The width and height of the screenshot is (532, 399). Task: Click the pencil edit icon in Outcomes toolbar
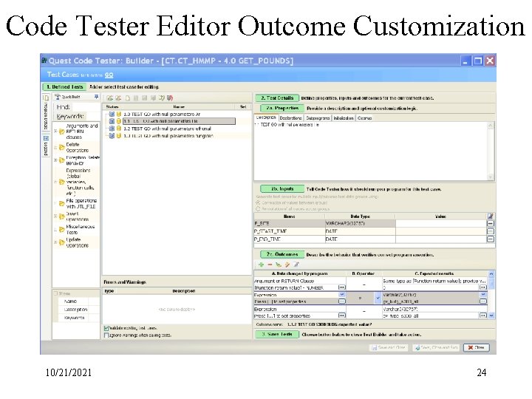296,265
